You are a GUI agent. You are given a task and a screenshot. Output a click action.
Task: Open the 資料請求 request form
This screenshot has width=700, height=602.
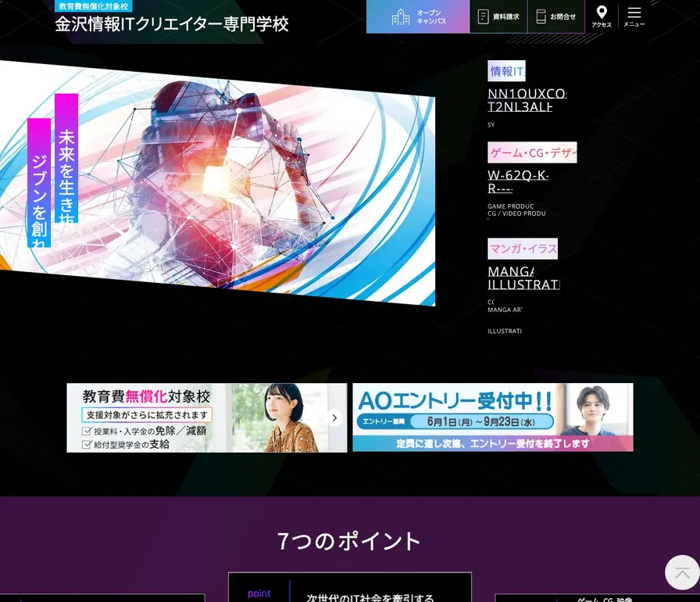[x=498, y=16]
